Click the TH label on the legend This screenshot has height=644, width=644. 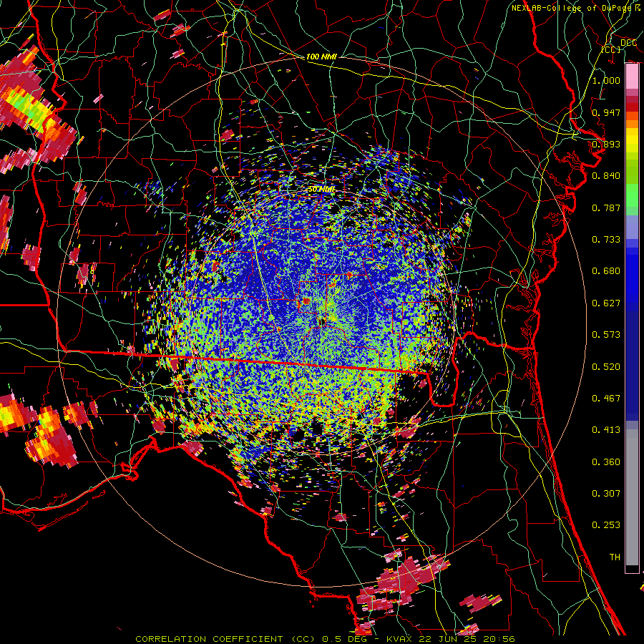[x=615, y=557]
